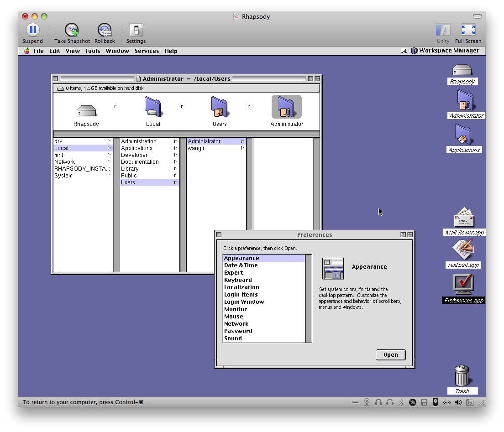Open the View menu

[73, 51]
